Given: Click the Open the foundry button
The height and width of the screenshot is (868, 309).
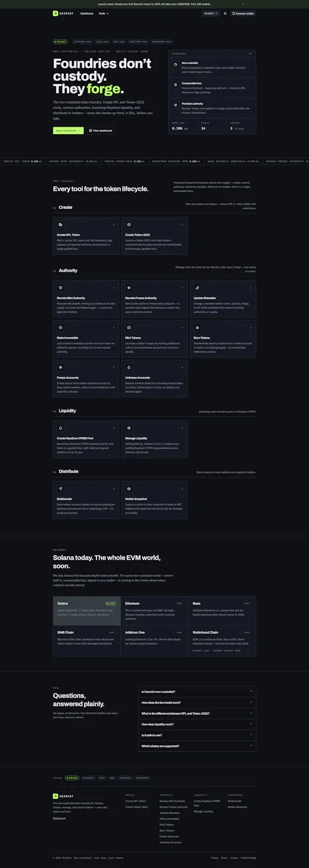Looking at the screenshot, I should 68,131.
